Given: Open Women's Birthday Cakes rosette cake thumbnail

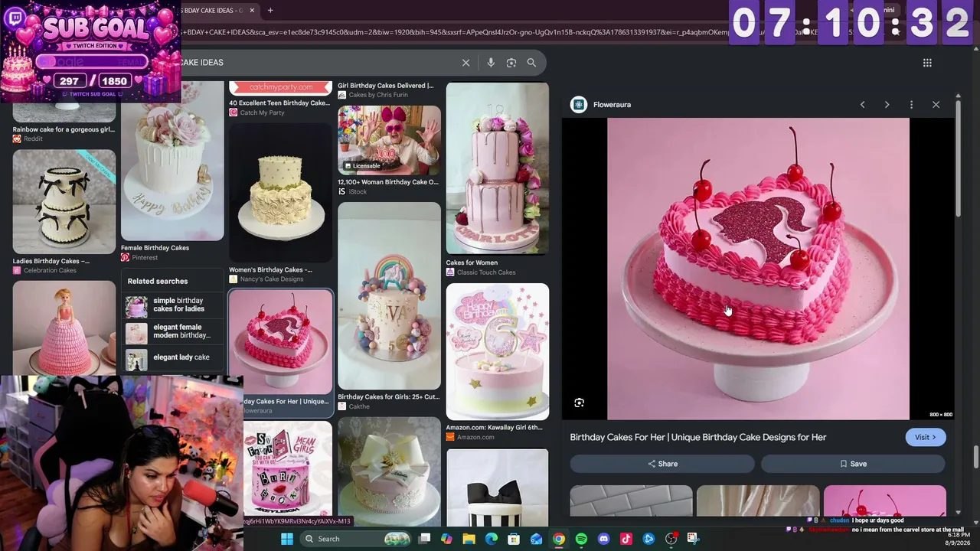Looking at the screenshot, I should click(x=281, y=193).
